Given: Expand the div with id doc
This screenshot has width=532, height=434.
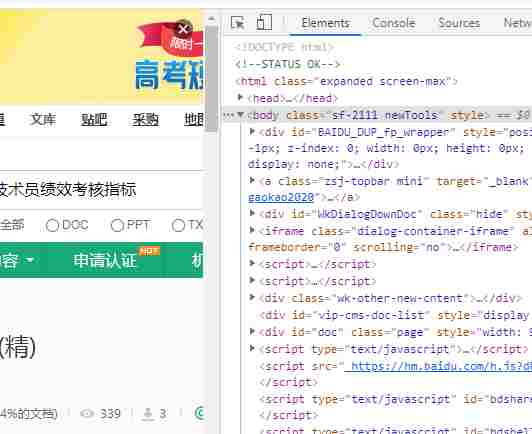Looking at the screenshot, I should pyautogui.click(x=252, y=331).
